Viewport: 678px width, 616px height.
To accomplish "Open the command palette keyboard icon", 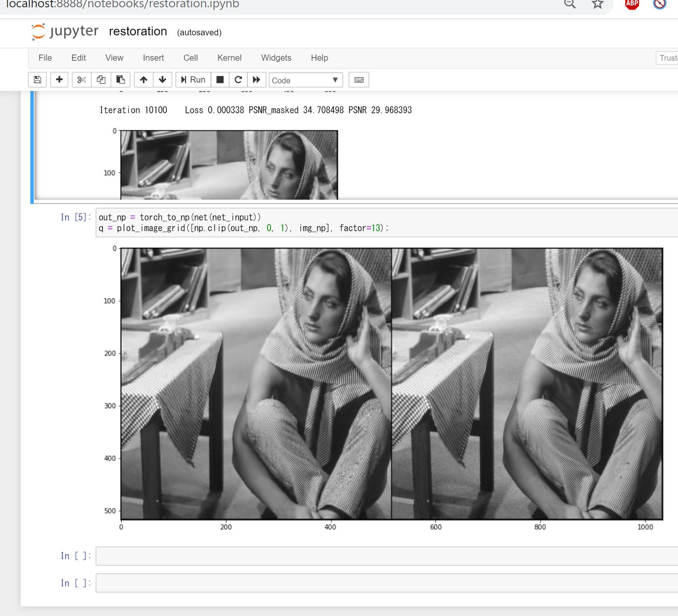I will coord(359,80).
